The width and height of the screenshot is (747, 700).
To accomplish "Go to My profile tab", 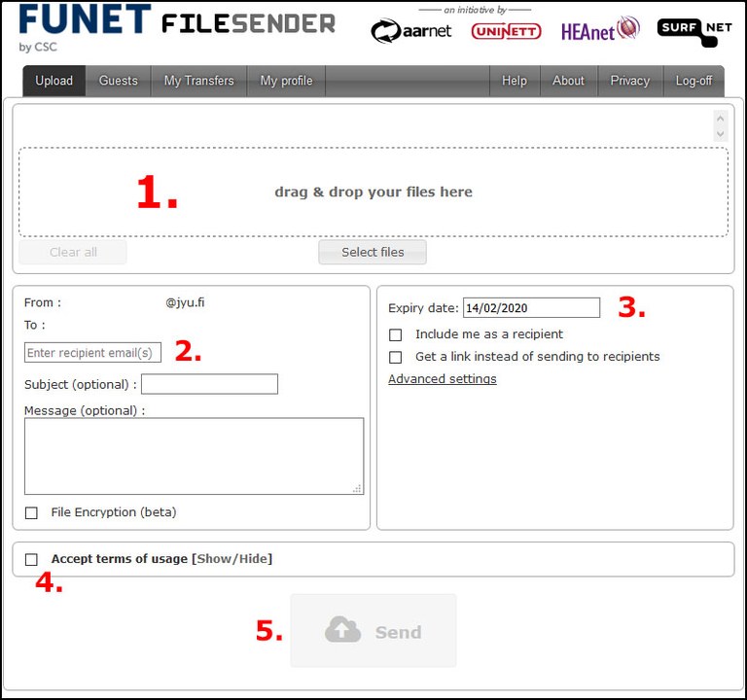I will click(x=286, y=81).
